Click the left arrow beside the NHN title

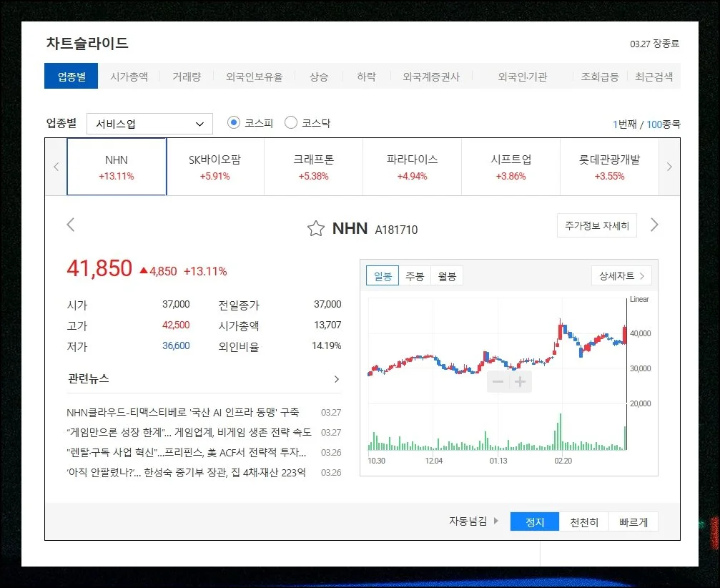(x=71, y=225)
